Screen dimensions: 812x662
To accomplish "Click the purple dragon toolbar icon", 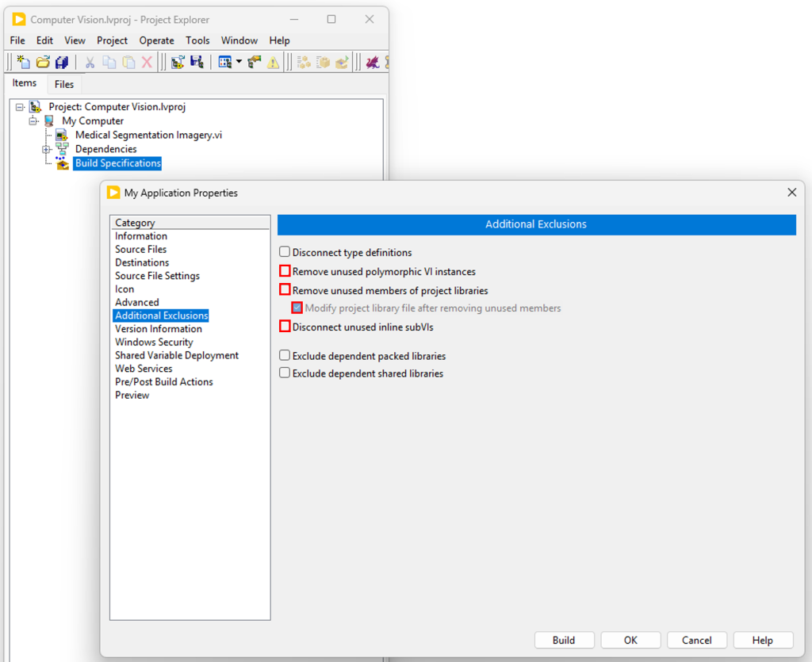I will tap(373, 63).
